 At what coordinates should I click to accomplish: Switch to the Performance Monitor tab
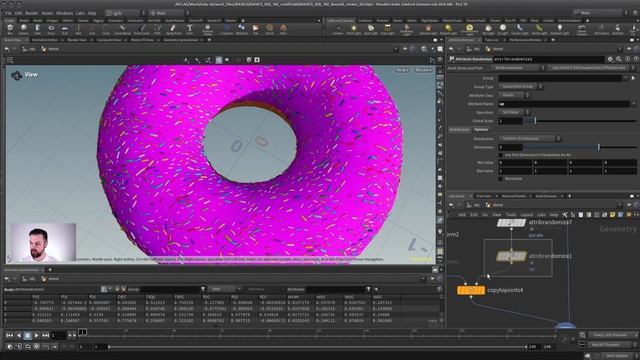point(525,40)
